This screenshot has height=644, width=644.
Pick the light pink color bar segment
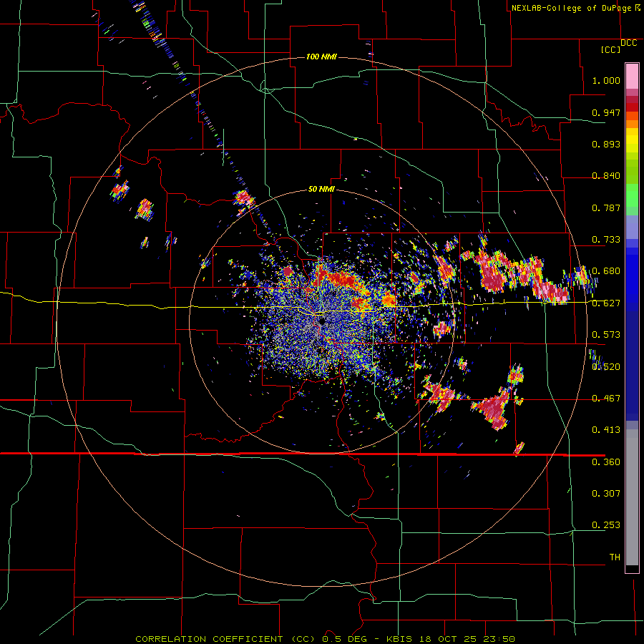(632, 76)
